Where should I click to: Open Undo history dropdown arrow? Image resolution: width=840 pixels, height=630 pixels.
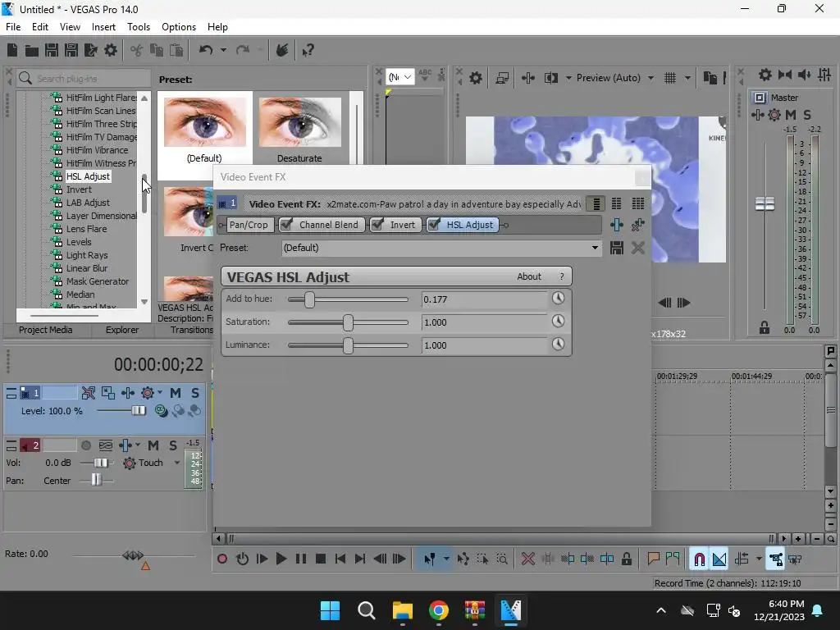223,50
